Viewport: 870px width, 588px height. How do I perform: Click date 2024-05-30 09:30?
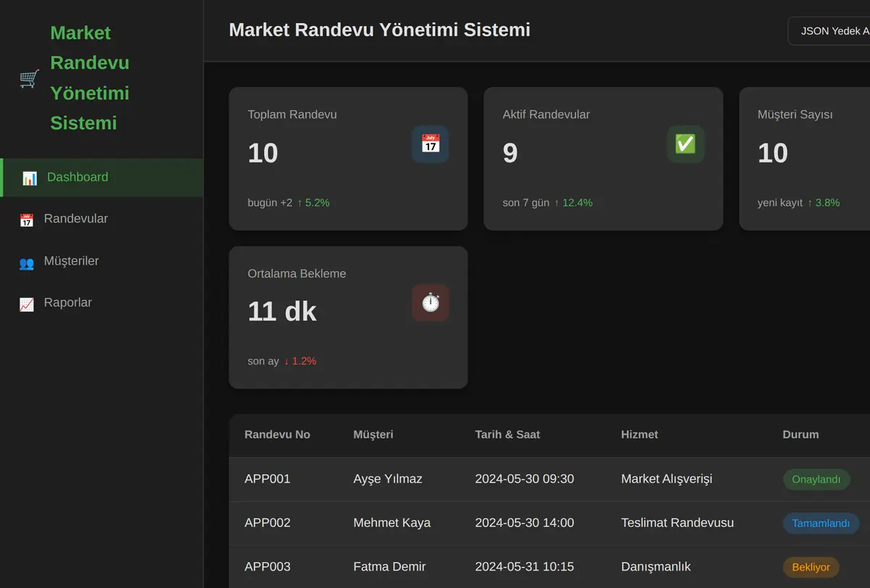click(524, 479)
